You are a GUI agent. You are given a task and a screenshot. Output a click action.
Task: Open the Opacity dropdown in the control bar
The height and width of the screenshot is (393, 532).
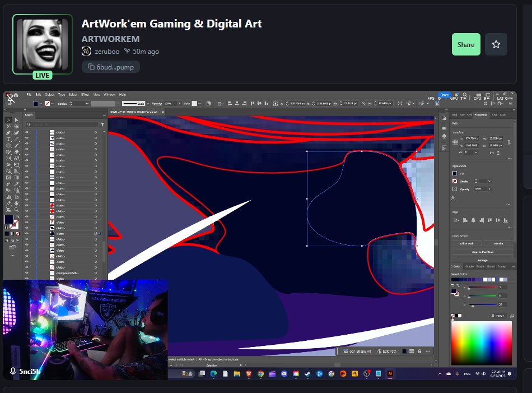[180, 104]
